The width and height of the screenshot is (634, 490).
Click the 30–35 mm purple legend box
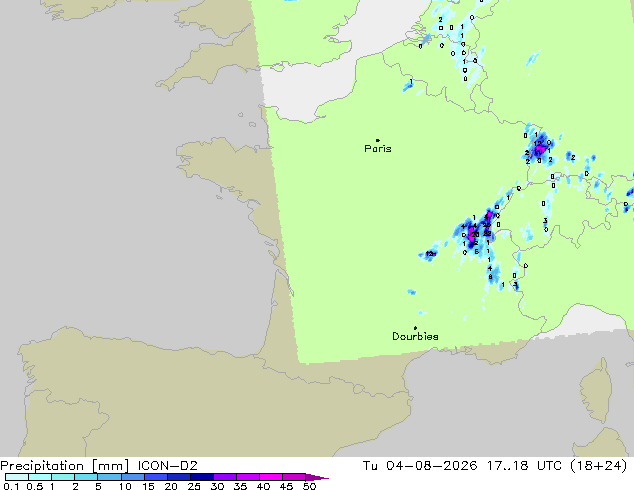tap(224, 477)
